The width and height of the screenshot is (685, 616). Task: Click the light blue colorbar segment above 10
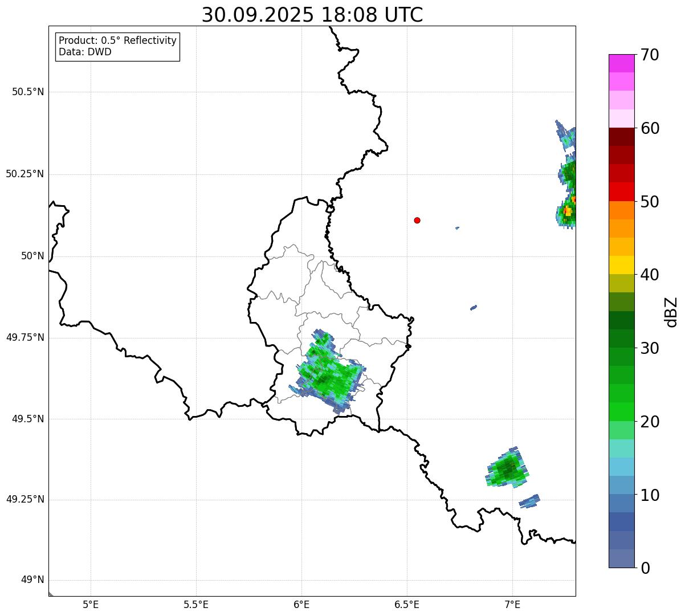click(x=621, y=485)
